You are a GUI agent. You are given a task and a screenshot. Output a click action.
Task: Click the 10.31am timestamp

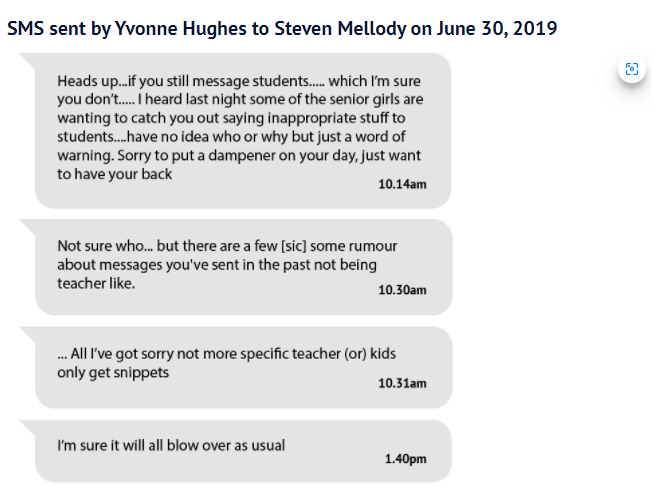[402, 383]
